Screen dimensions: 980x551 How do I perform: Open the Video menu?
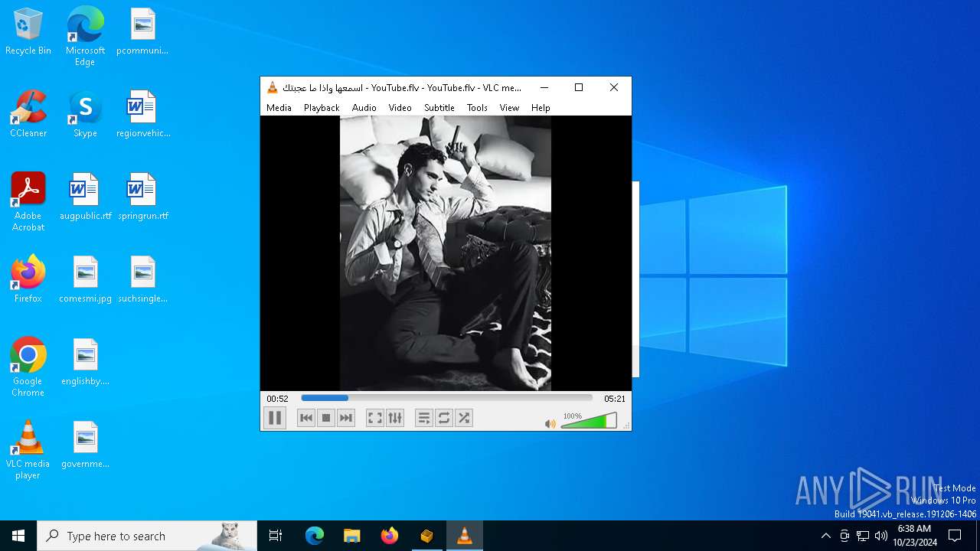pyautogui.click(x=400, y=108)
